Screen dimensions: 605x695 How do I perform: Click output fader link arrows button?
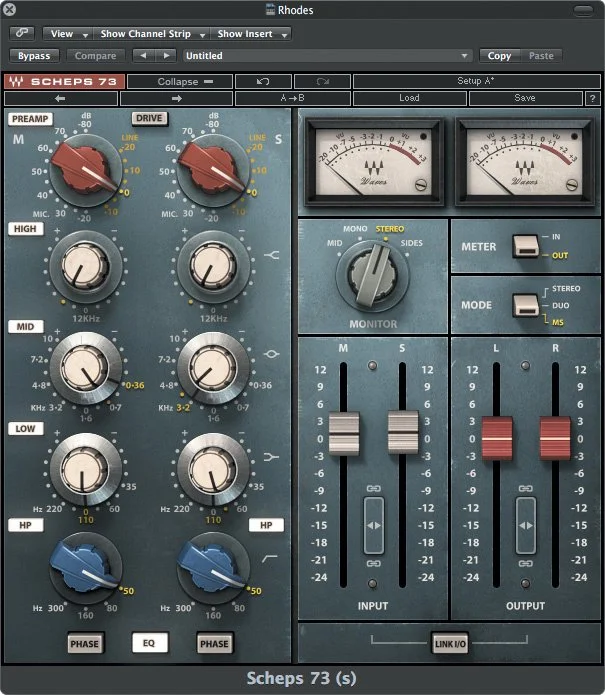coord(526,526)
